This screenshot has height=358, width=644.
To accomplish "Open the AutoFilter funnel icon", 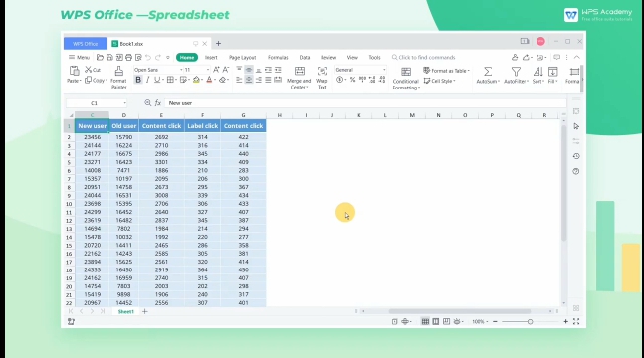I will point(516,72).
